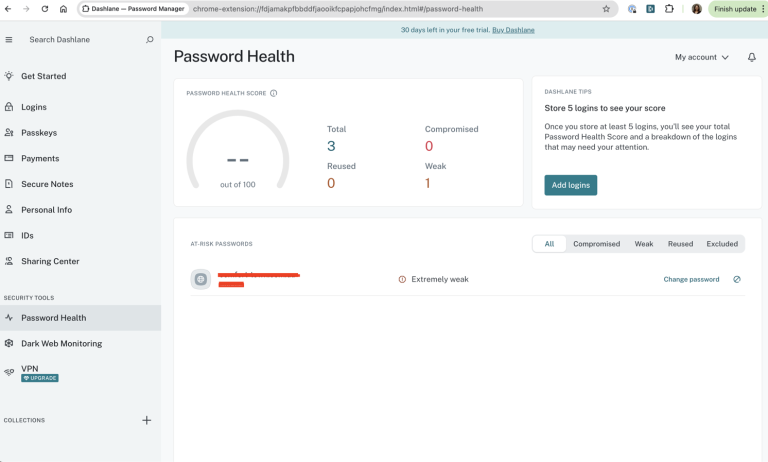This screenshot has height=462, width=768.
Task: Click the Dashlane extension toolbar icon
Action: coord(650,9)
